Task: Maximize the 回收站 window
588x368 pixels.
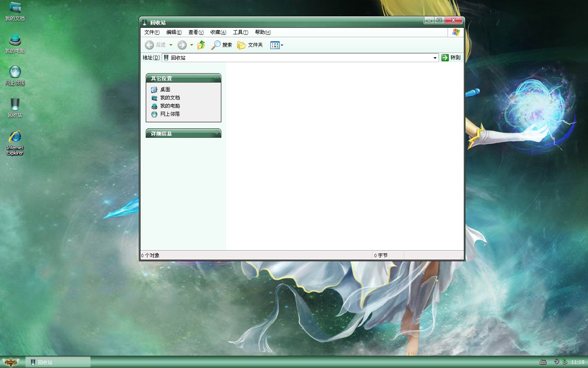Action: tap(439, 20)
